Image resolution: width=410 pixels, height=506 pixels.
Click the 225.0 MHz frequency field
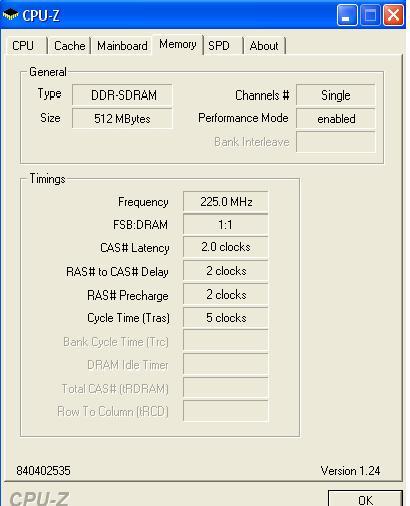coord(226,202)
